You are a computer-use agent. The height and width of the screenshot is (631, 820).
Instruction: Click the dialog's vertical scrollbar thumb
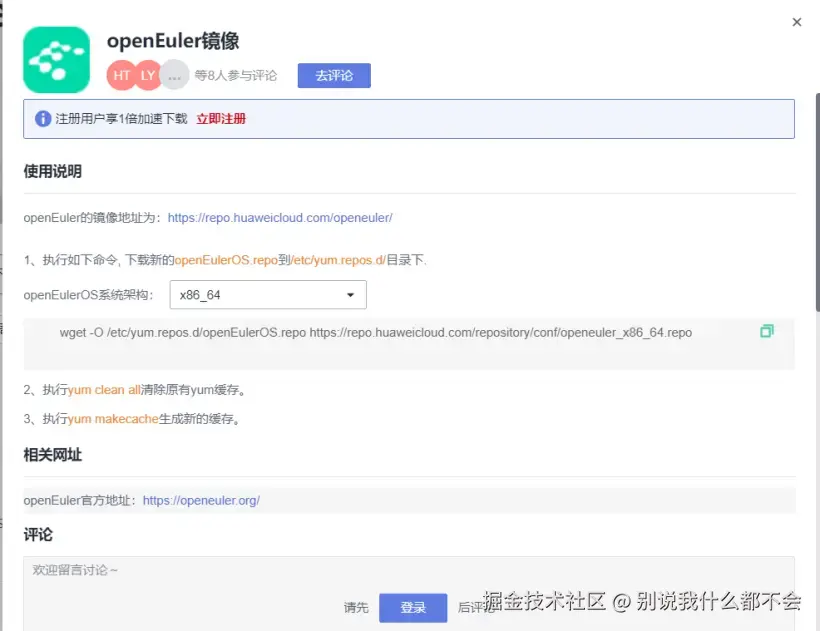pos(817,202)
